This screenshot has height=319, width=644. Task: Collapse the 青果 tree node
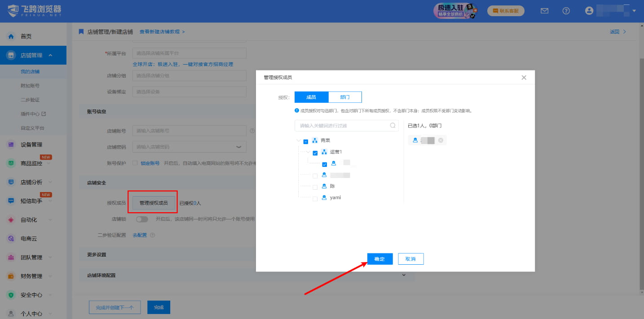[x=298, y=140]
